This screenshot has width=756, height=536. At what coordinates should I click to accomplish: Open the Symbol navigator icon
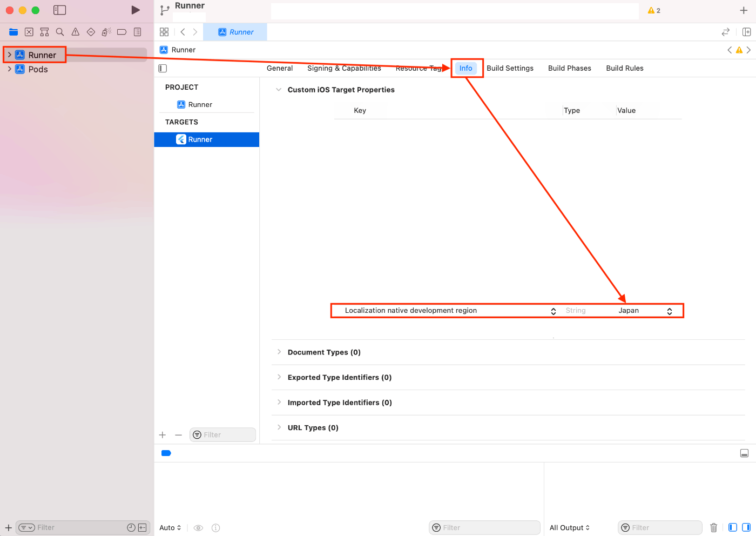tap(44, 32)
